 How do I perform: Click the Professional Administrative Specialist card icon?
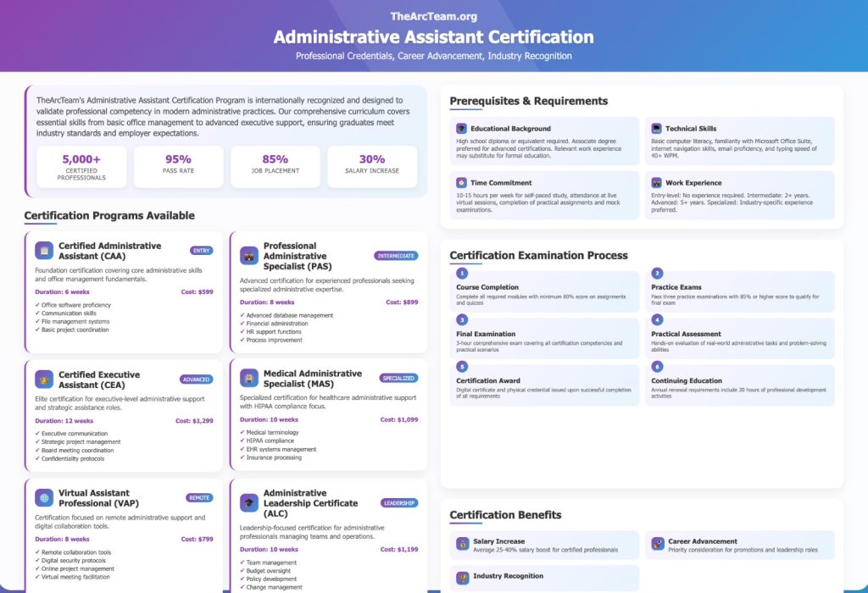[249, 256]
